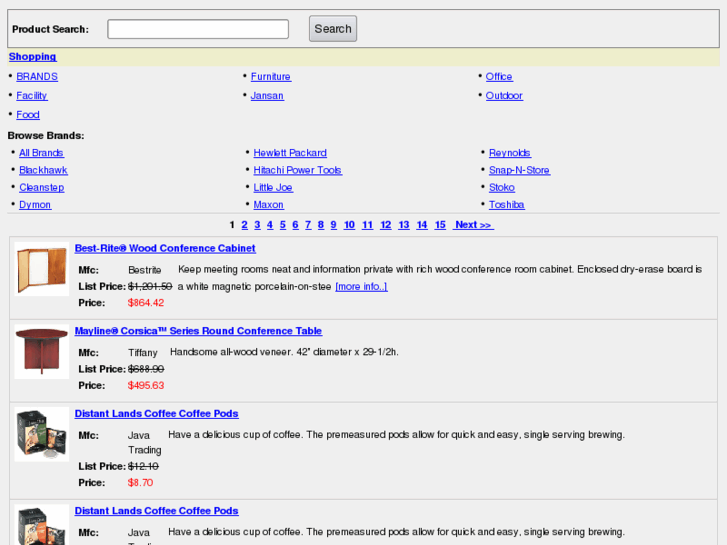Go to results page 4
Image resolution: width=727 pixels, height=545 pixels.
coord(270,225)
